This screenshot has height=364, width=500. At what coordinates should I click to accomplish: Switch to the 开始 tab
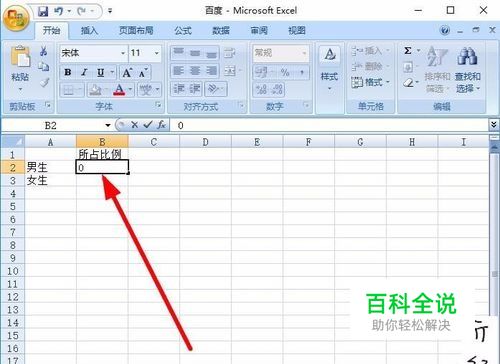51,31
